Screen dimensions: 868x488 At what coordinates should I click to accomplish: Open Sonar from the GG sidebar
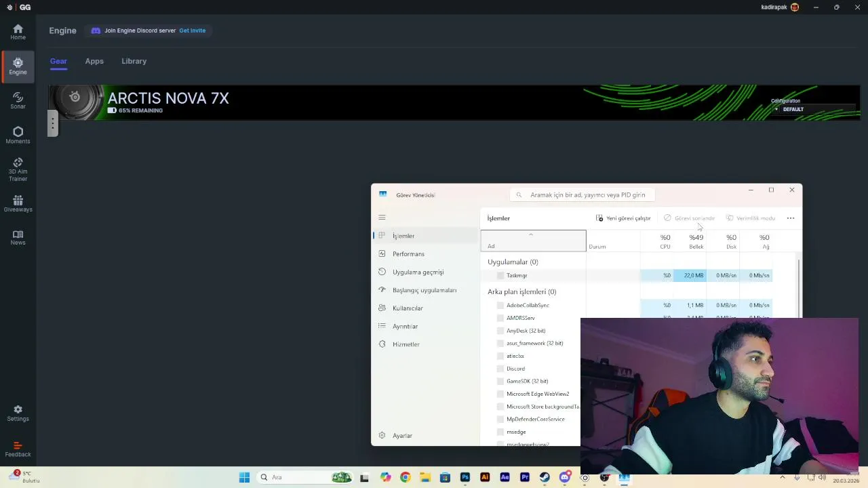tap(18, 100)
